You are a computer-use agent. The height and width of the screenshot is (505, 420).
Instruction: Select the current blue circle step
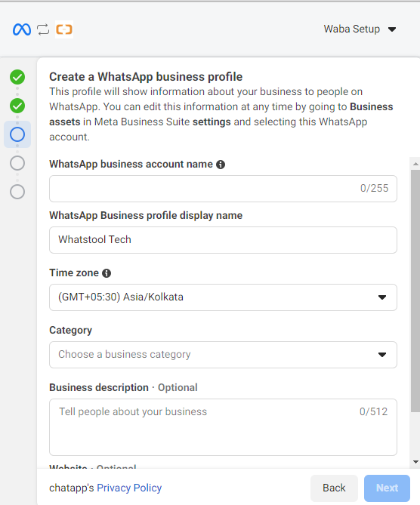coord(17,134)
